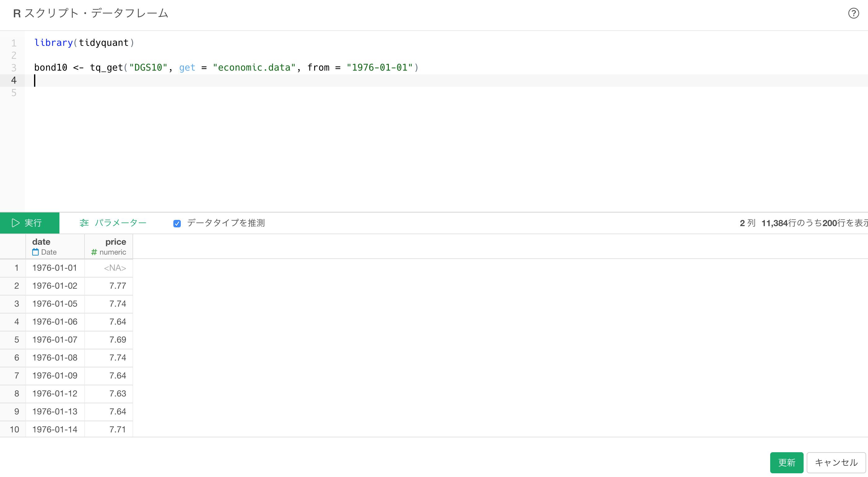
Task: Click the numeric type hash icon
Action: tap(94, 252)
